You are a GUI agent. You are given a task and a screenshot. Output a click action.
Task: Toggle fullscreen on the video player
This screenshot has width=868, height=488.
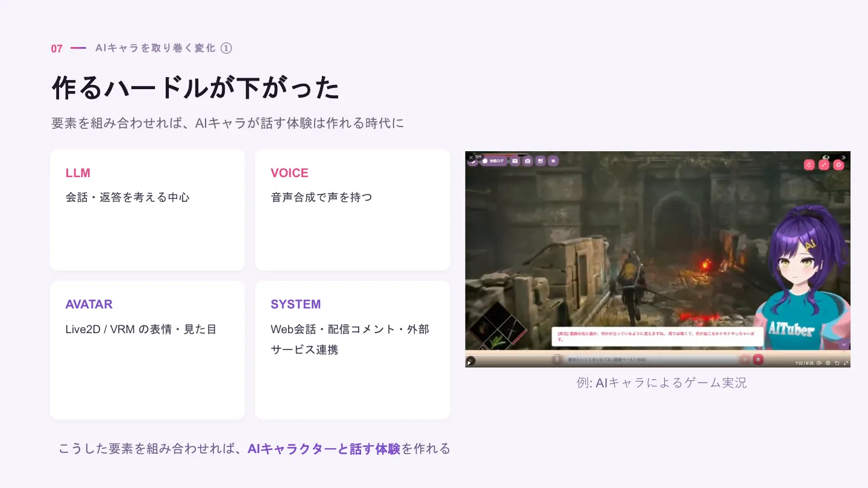(x=846, y=363)
